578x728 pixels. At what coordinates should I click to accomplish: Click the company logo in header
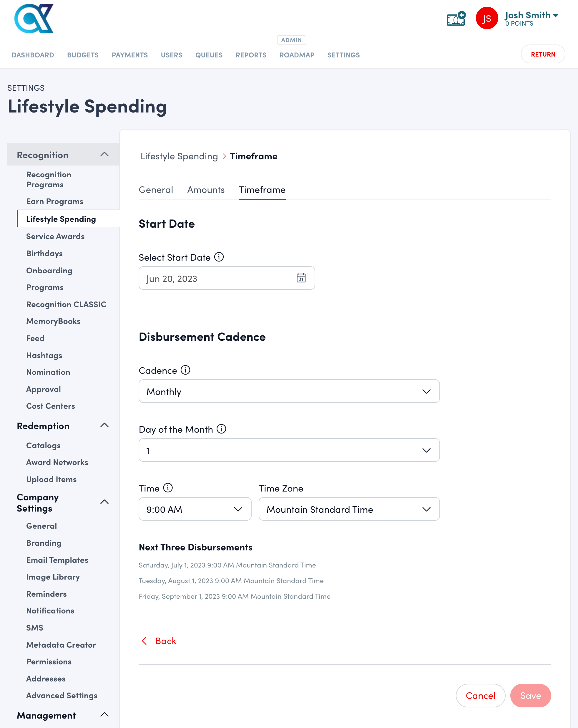click(34, 19)
